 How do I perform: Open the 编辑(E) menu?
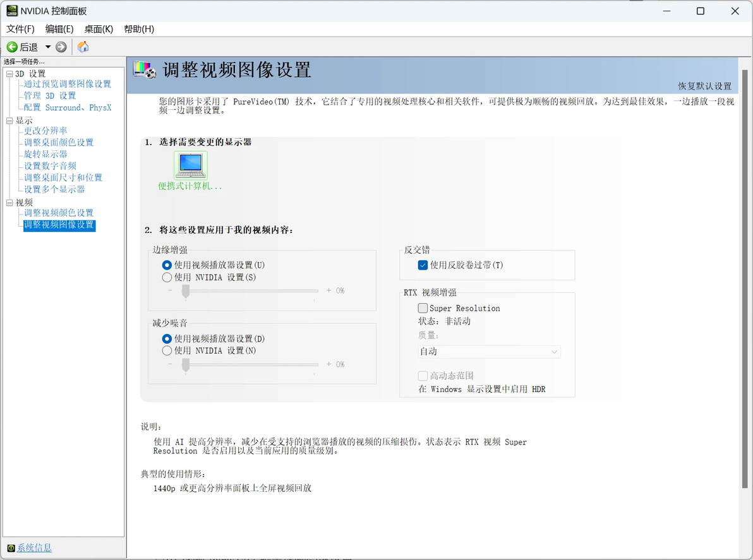[59, 29]
